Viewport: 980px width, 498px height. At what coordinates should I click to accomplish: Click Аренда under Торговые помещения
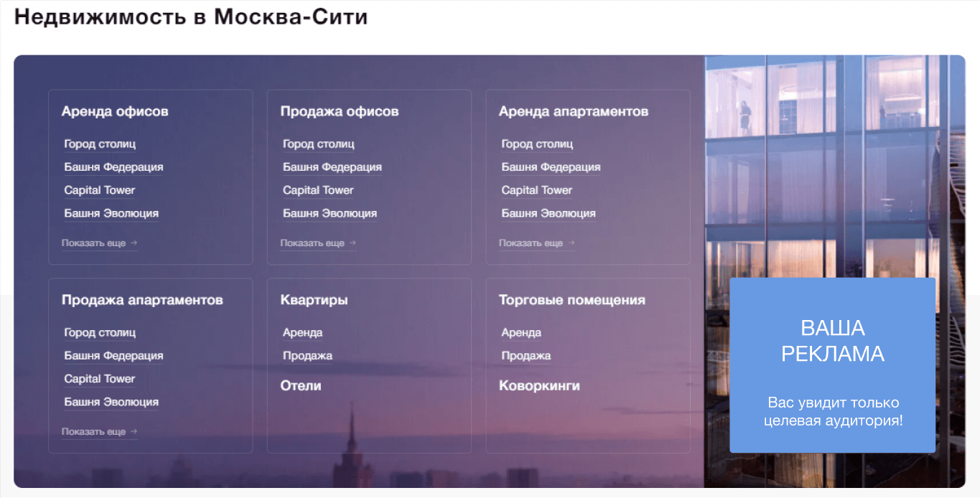521,333
